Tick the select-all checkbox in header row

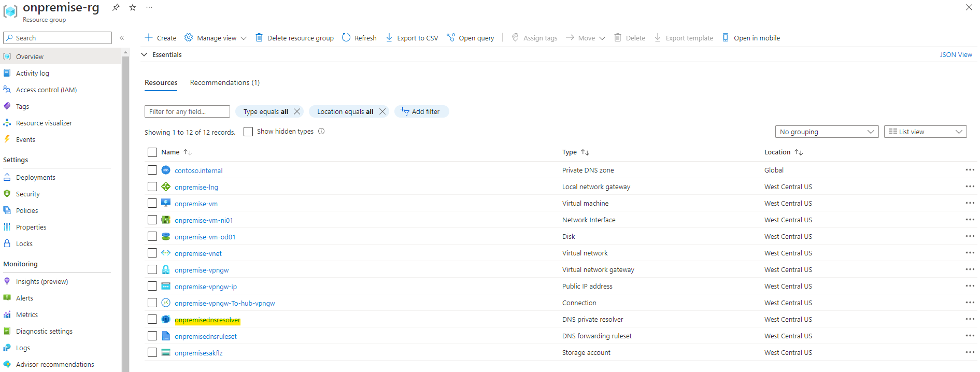coord(152,152)
